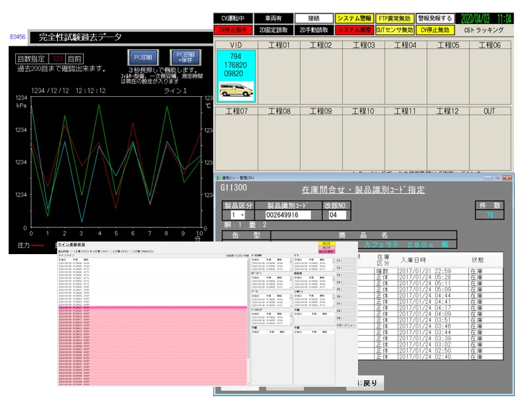Click the 2D手動読取 indicator
Screen dimensions: 532x414
click(314, 30)
